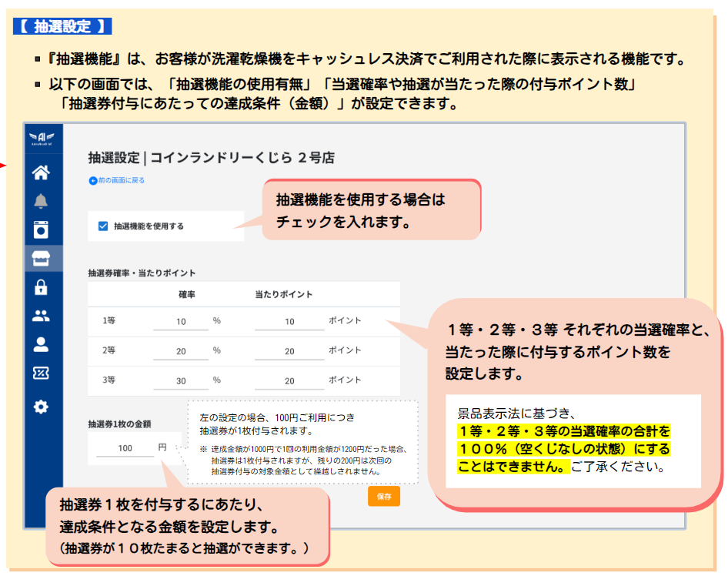Viewport: 728px width, 576px height.
Task: Select 2等 当たりポイント input field
Action: (289, 351)
